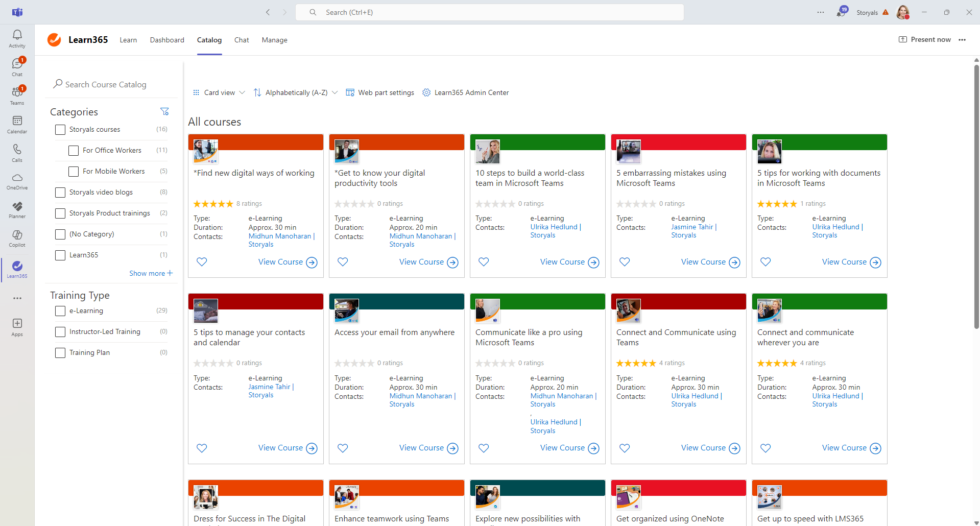Viewport: 980px width, 526px height.
Task: Check Storyals courses category
Action: [x=60, y=130]
